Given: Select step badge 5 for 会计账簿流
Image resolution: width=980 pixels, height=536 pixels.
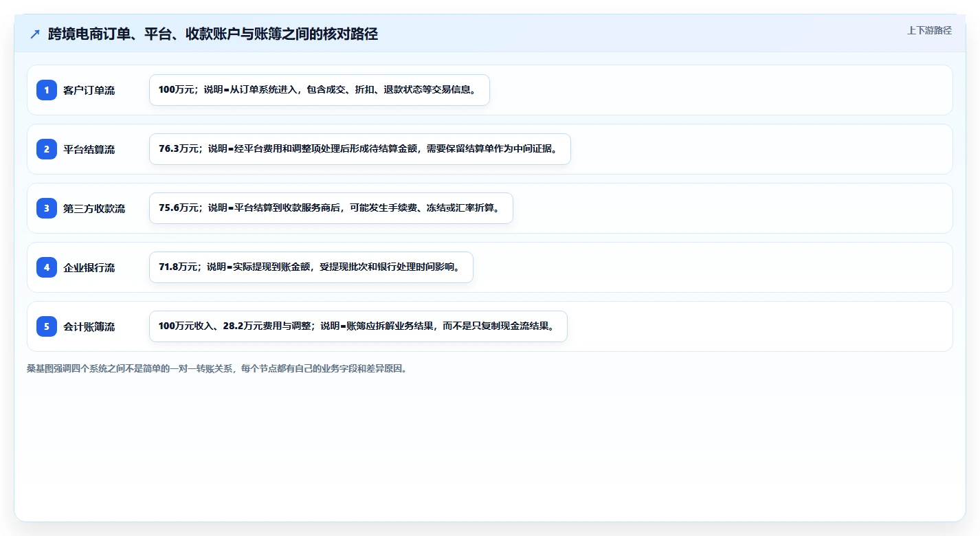Looking at the screenshot, I should point(47,326).
